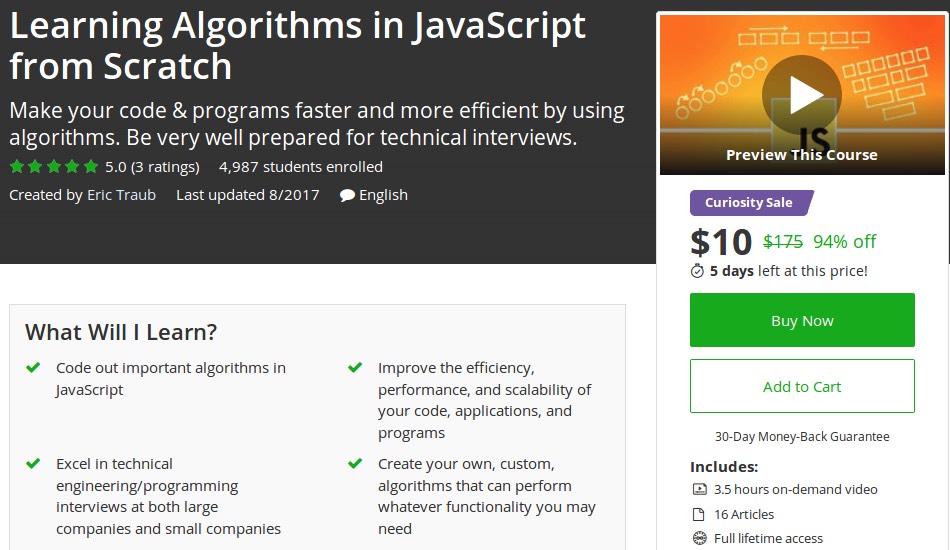Click the speech bubble language icon

point(347,196)
